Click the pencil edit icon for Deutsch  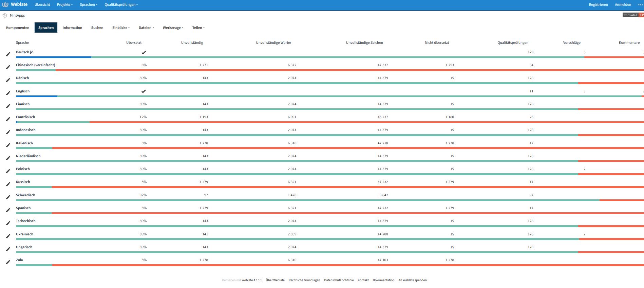click(8, 54)
